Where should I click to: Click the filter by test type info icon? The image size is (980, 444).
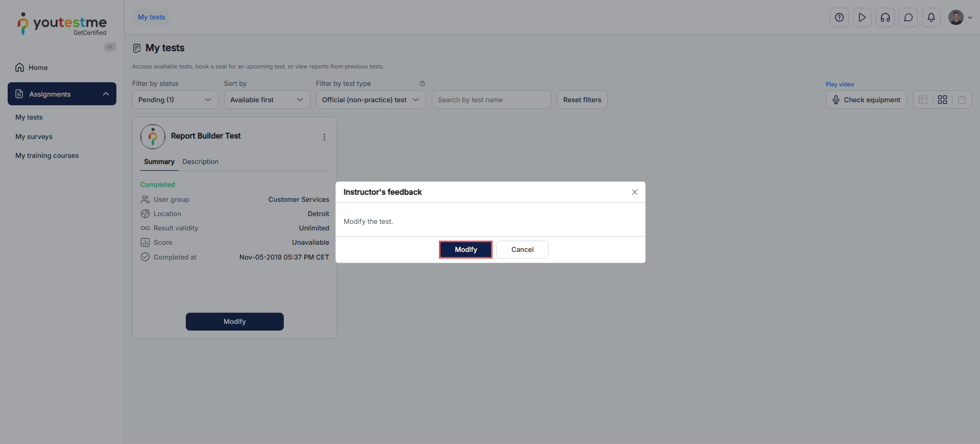(422, 83)
